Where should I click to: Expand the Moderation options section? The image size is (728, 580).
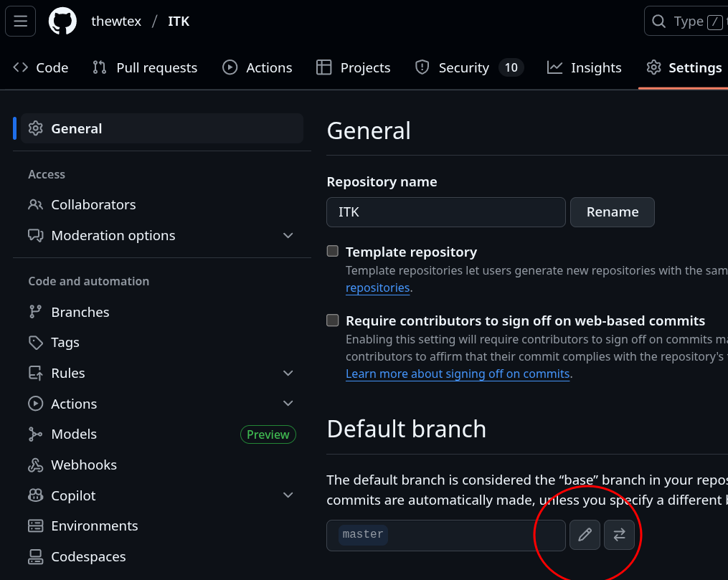coord(288,235)
